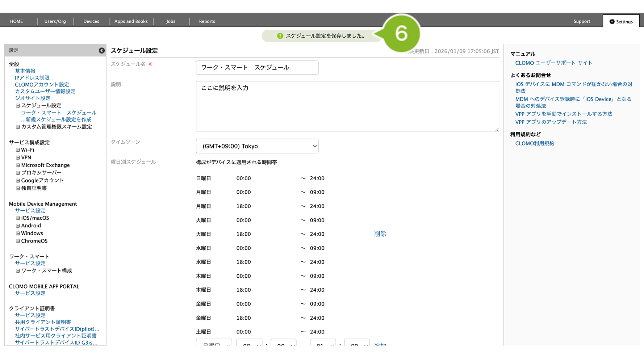Click 削除 link for 火曜日 18:00 row
This screenshot has width=644, height=362.
tap(380, 234)
